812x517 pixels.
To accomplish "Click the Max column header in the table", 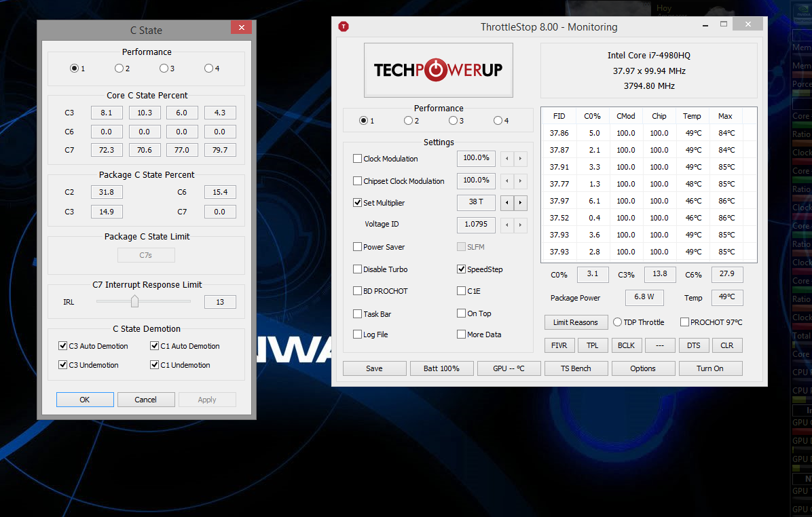I will pos(726,116).
